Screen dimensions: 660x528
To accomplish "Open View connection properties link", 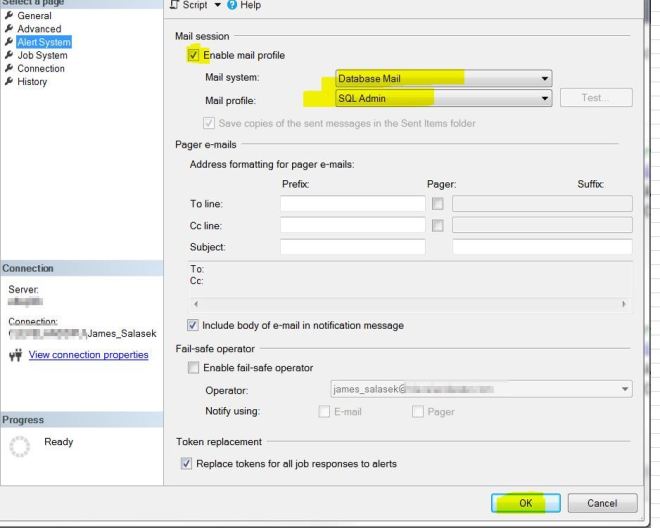I will point(90,355).
